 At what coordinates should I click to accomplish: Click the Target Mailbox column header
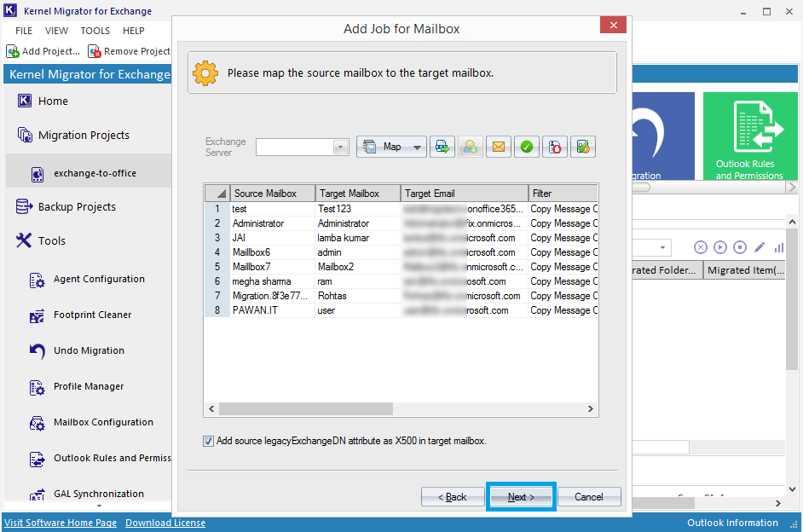357,194
